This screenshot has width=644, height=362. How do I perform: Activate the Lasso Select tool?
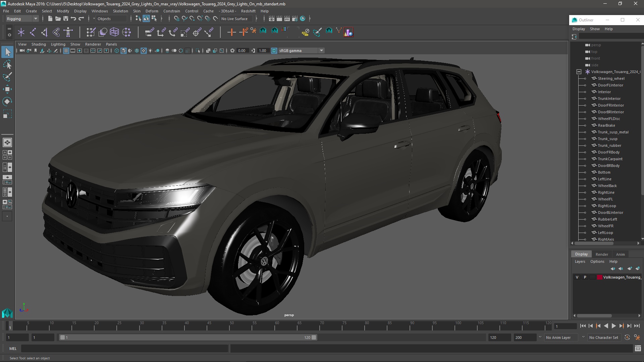[x=7, y=64]
